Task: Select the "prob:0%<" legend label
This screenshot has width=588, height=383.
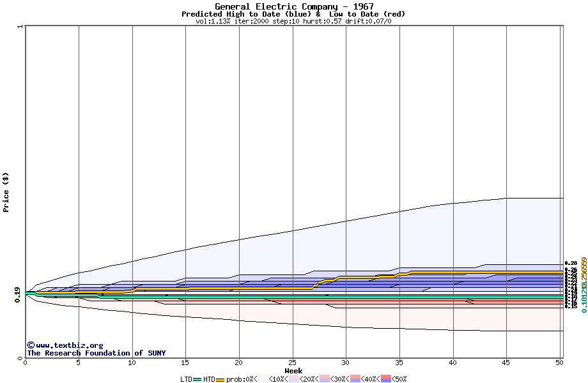Action: tap(242, 379)
